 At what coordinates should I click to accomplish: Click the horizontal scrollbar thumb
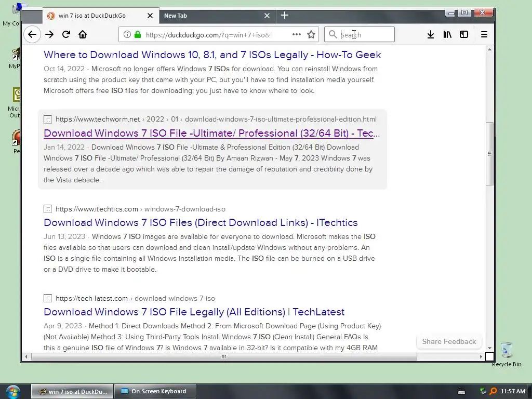coord(224,356)
